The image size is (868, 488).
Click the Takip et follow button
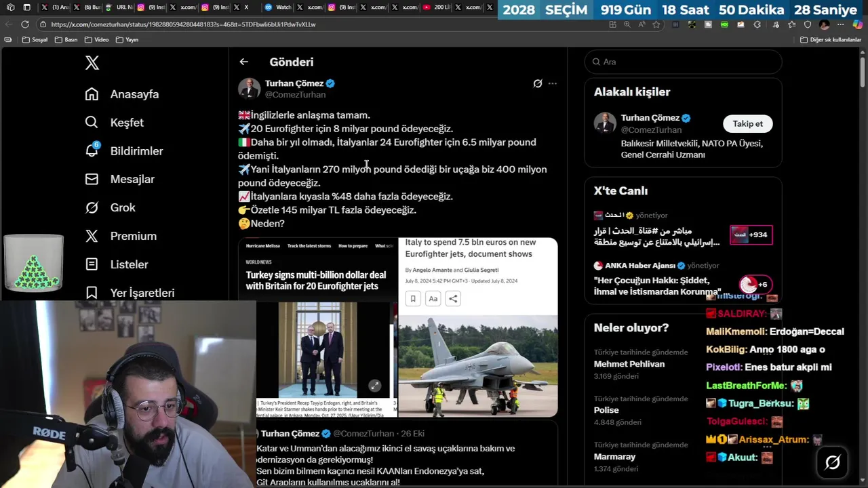click(x=748, y=124)
